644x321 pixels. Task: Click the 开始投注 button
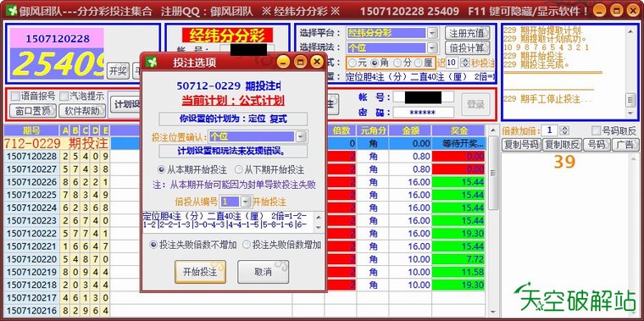pyautogui.click(x=200, y=272)
